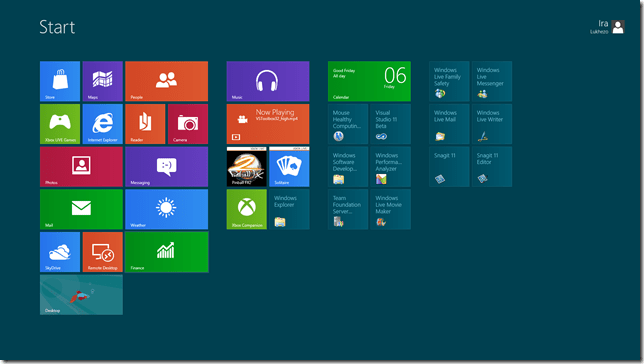Launch the Pinball FX2 game tile
The image size is (644, 364).
pyautogui.click(x=246, y=167)
